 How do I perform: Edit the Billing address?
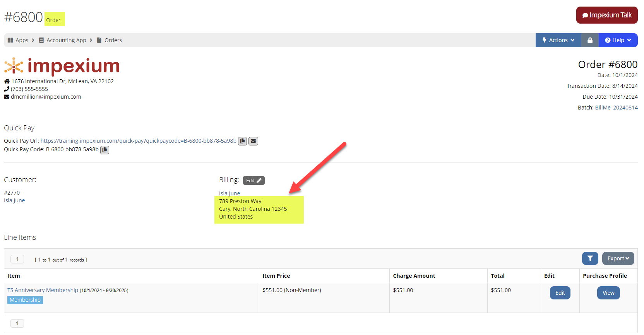click(x=254, y=181)
